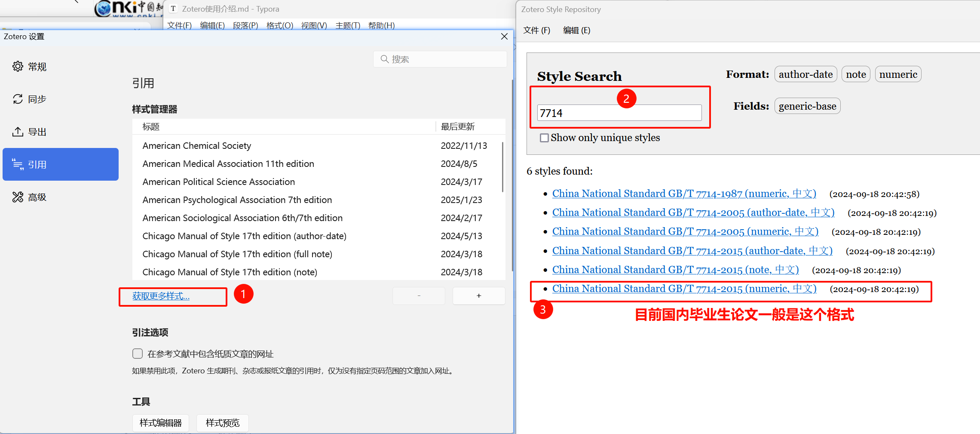Enable Show only unique styles checkbox

[x=544, y=138]
